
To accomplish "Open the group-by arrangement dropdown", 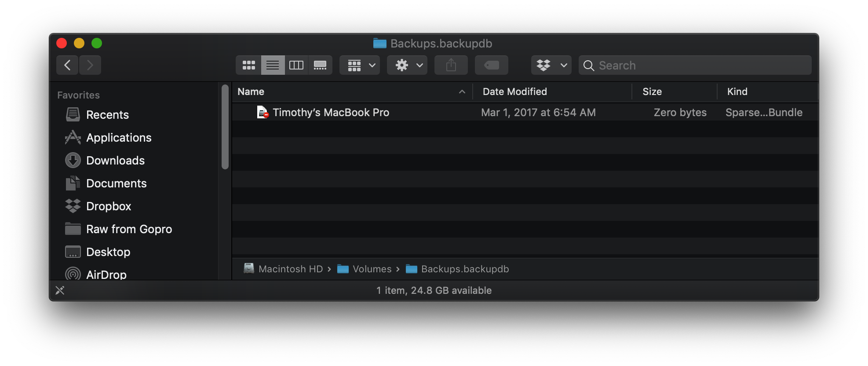I will 360,65.
